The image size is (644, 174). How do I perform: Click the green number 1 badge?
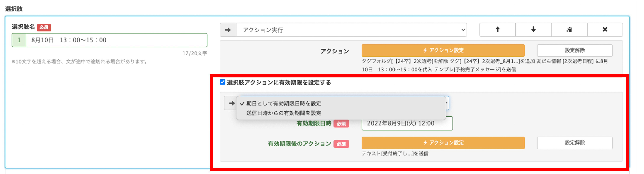pyautogui.click(x=19, y=40)
